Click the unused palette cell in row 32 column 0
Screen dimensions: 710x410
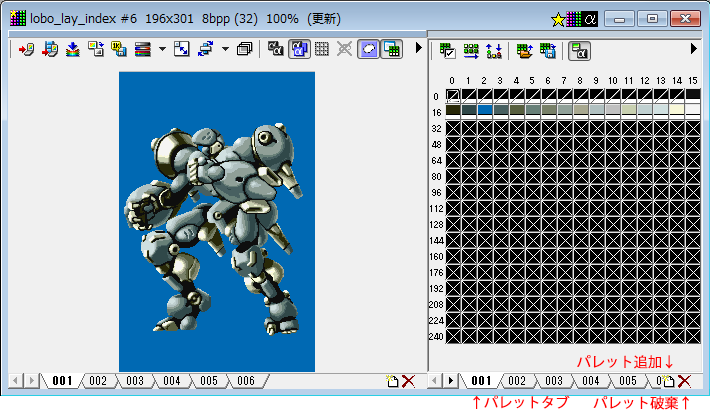(x=453, y=128)
